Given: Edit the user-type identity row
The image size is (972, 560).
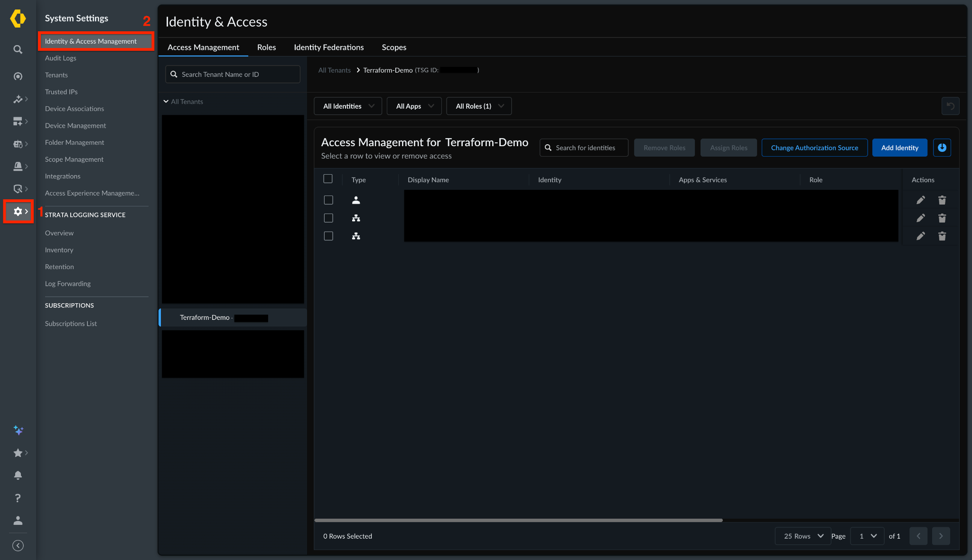Looking at the screenshot, I should [x=921, y=200].
